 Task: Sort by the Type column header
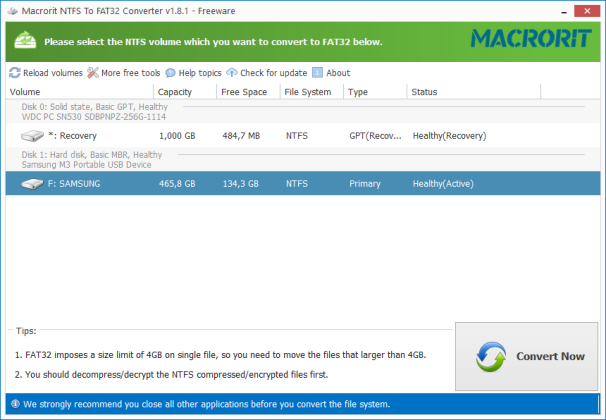(x=375, y=92)
